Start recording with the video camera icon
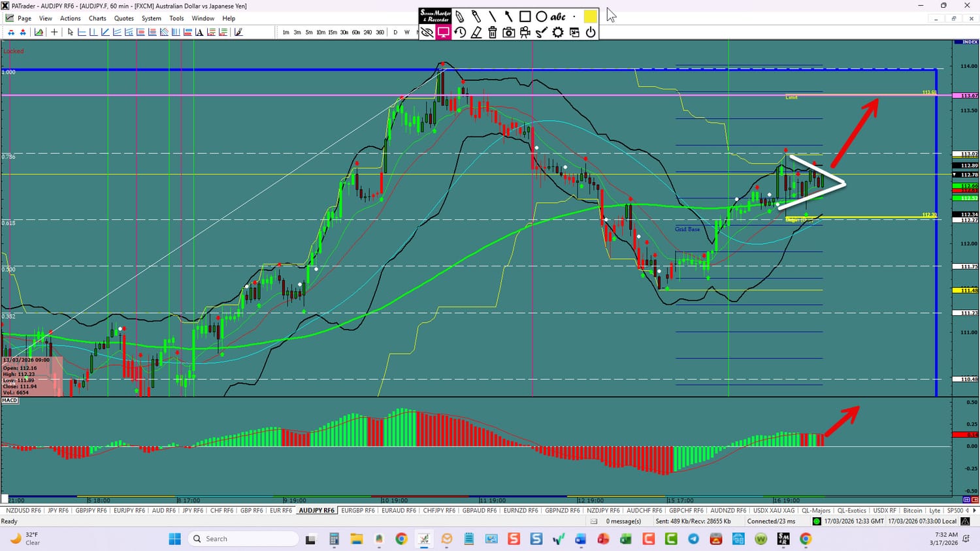Screen dimensions: 980x551 (525, 32)
